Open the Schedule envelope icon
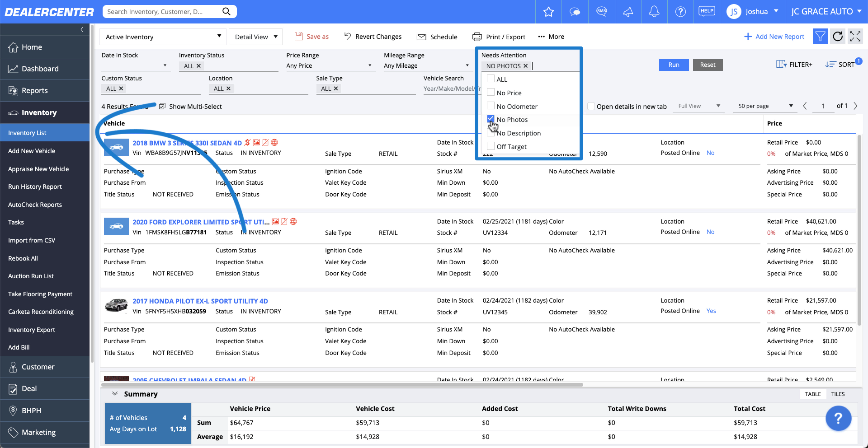This screenshot has width=868, height=448. coord(422,37)
